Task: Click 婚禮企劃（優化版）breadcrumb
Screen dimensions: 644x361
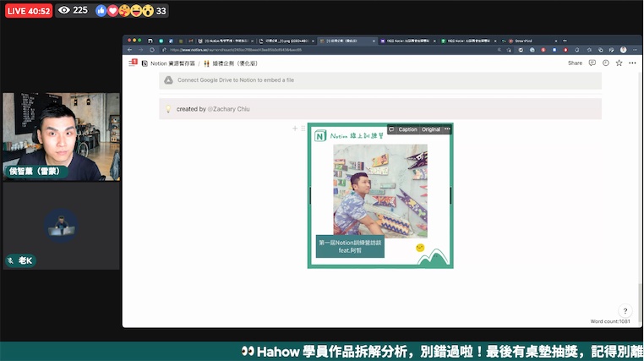Action: click(231, 63)
